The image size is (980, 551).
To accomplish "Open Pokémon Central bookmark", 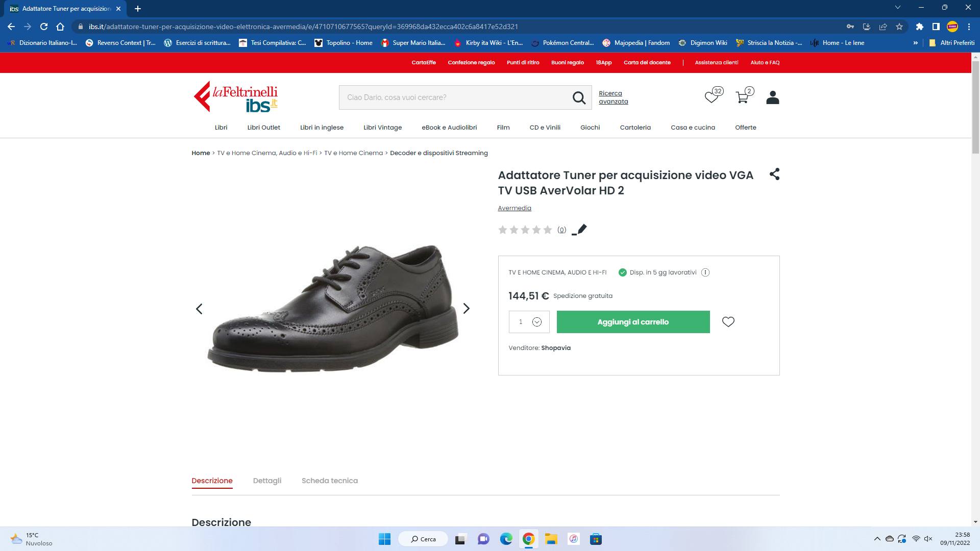I will pyautogui.click(x=562, y=43).
